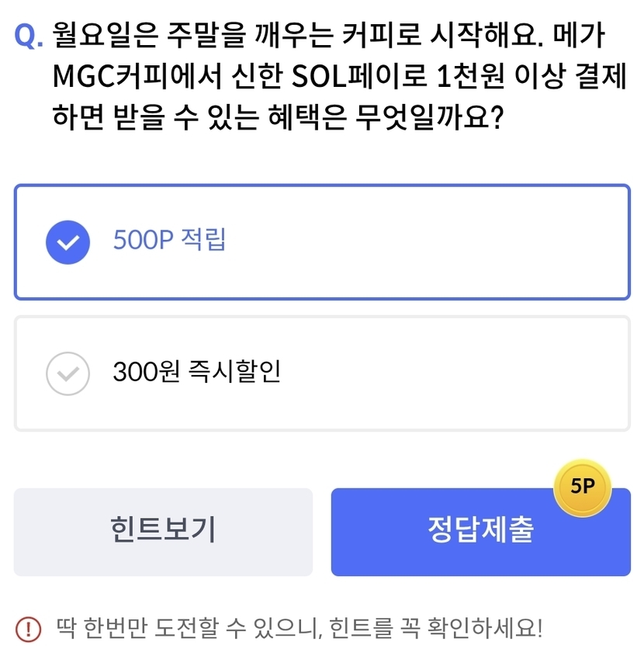Image resolution: width=644 pixels, height=656 pixels.
Task: Open the hint with 힌트보기
Action: click(163, 532)
